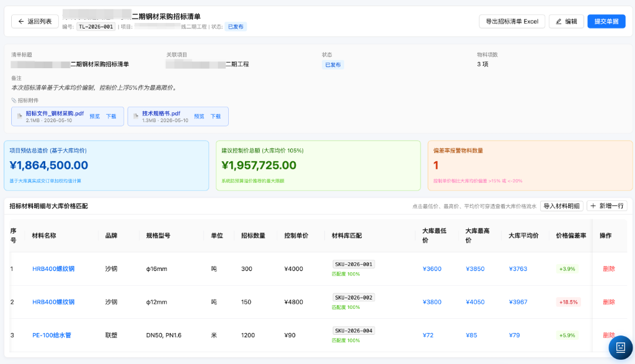This screenshot has width=635, height=364.
Task: Open the floating document widget icon
Action: pos(620,347)
